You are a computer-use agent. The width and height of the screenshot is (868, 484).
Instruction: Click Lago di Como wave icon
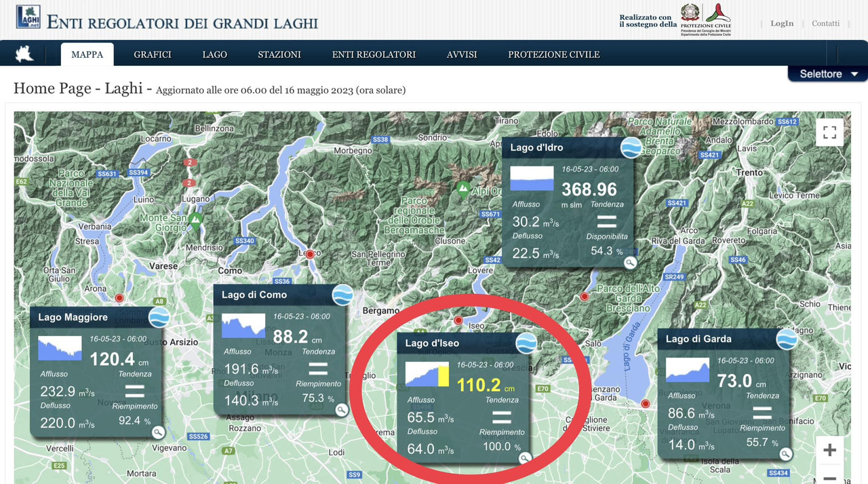[343, 295]
